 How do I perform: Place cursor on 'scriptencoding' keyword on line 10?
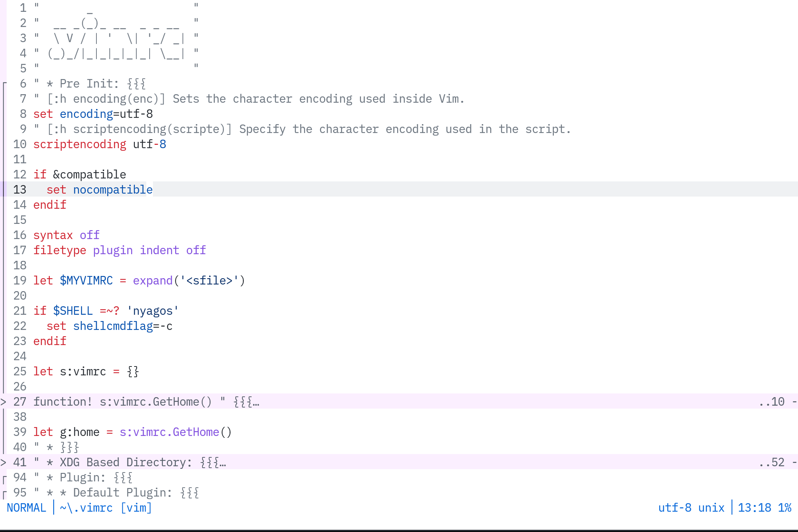(x=80, y=144)
